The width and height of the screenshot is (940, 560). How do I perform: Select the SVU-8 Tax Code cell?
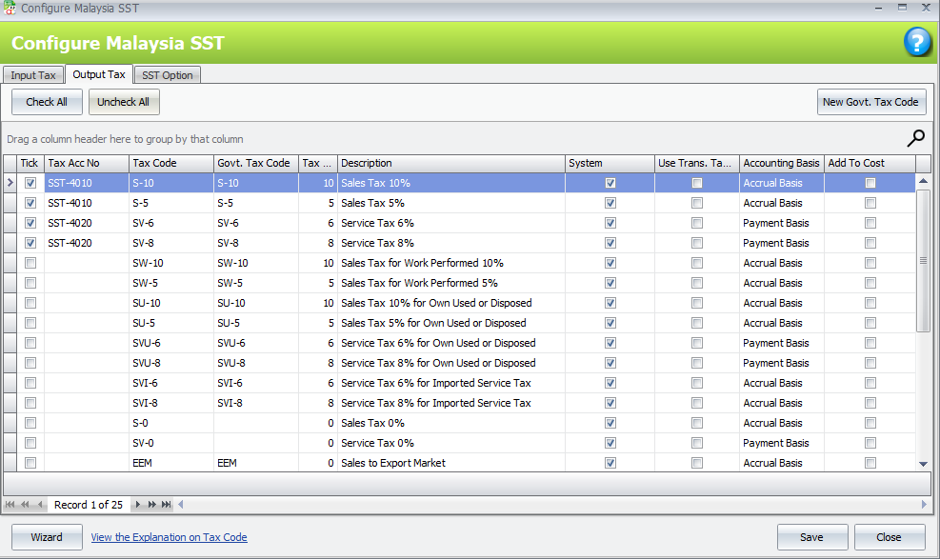(170, 363)
